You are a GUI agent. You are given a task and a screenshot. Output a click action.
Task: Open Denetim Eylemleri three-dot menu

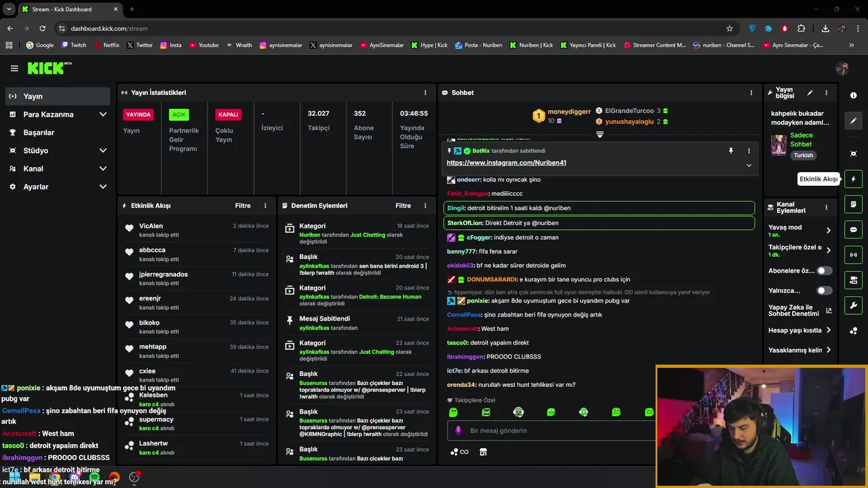click(x=425, y=205)
